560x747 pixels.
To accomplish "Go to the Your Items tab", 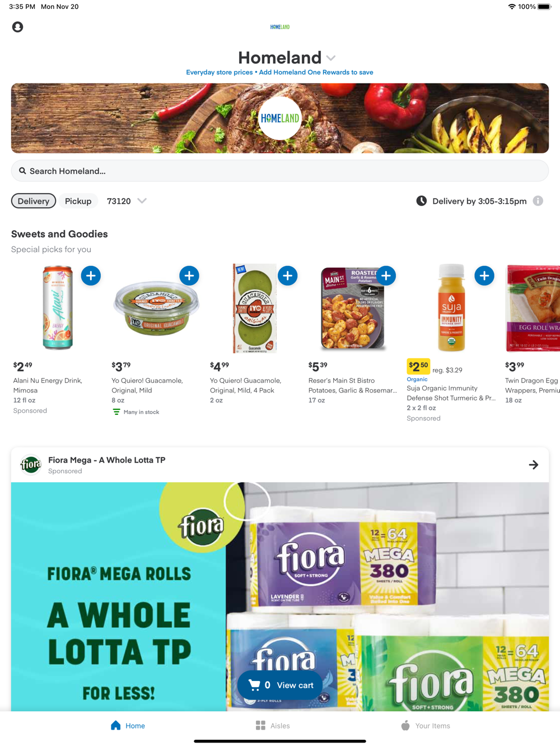I will pos(426,726).
